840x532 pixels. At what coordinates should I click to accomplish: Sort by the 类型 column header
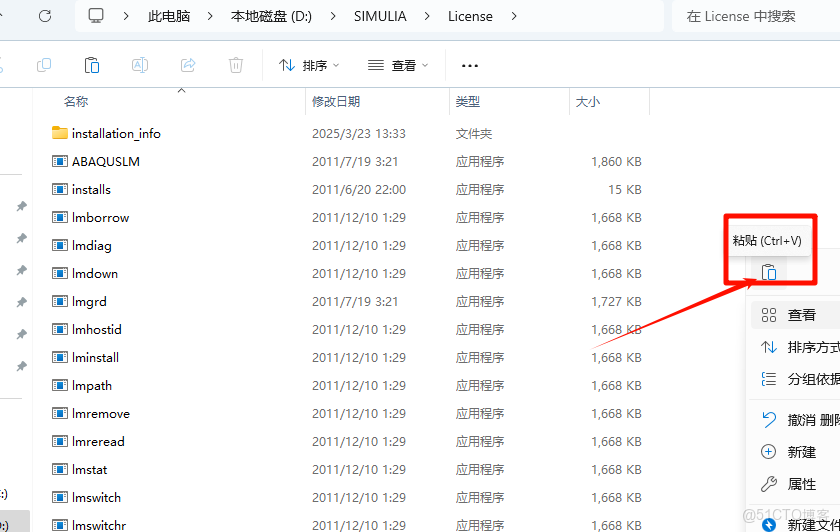[468, 101]
